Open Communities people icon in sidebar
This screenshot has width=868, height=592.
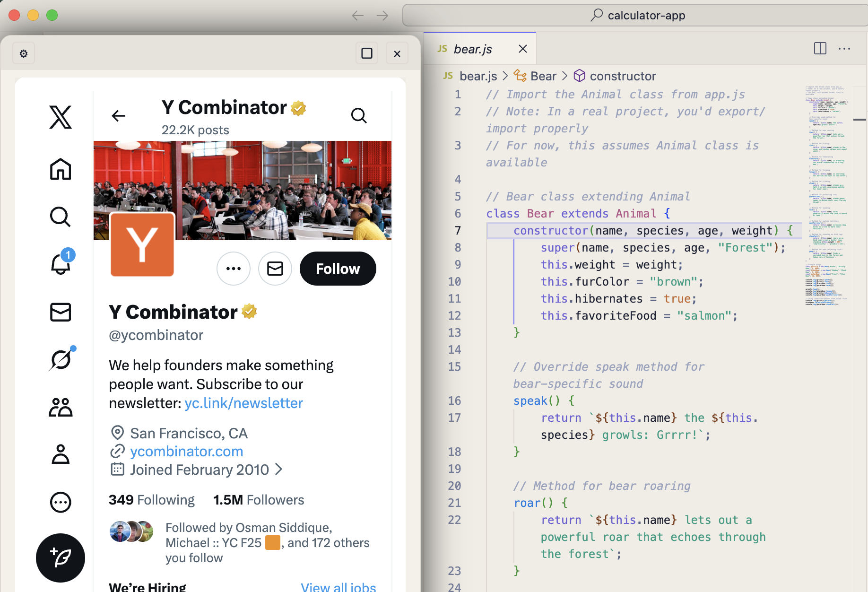click(61, 407)
